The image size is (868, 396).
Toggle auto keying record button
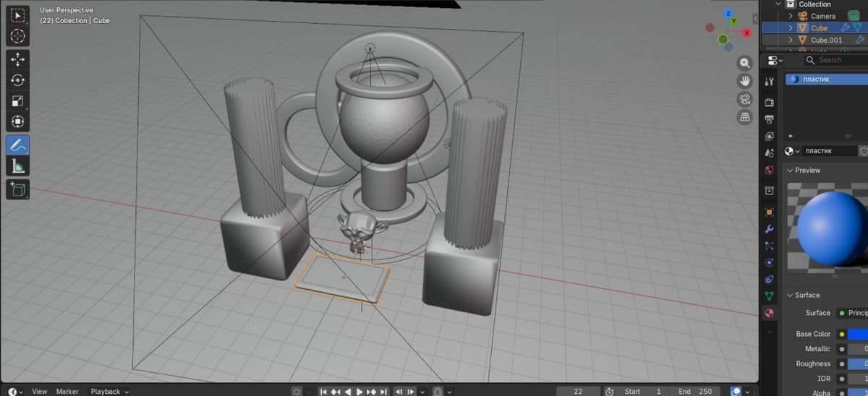pos(297,391)
